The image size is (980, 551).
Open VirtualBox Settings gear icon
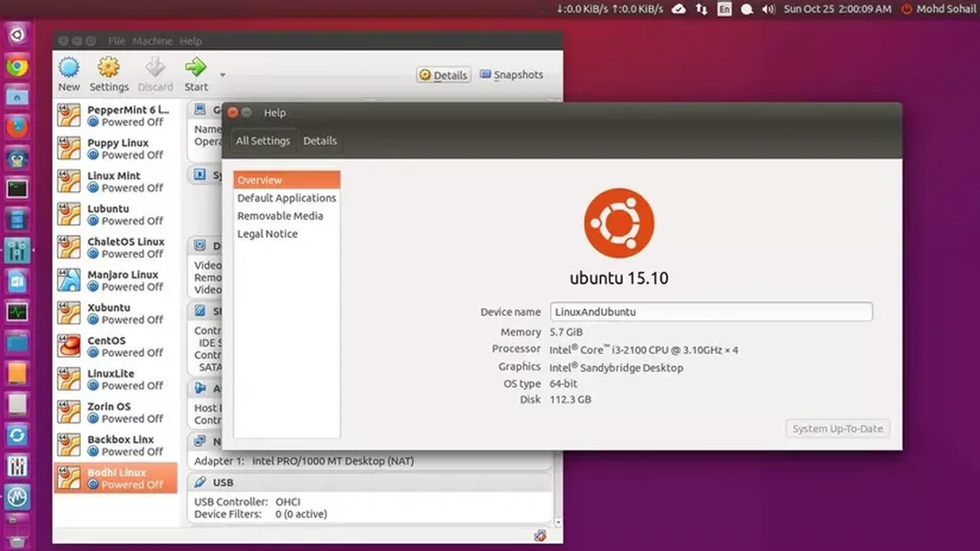point(108,67)
